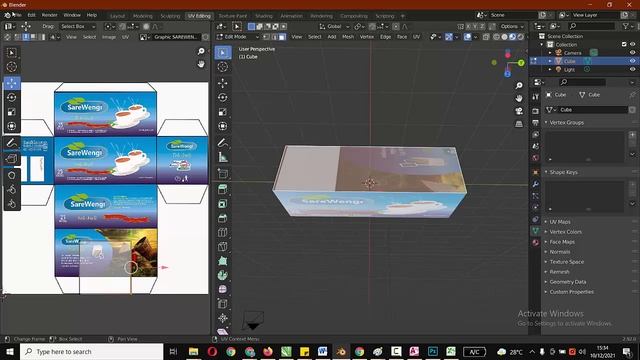Open the Face menu in viewport header
Screen dimensions: 640x360
[x=402, y=37]
